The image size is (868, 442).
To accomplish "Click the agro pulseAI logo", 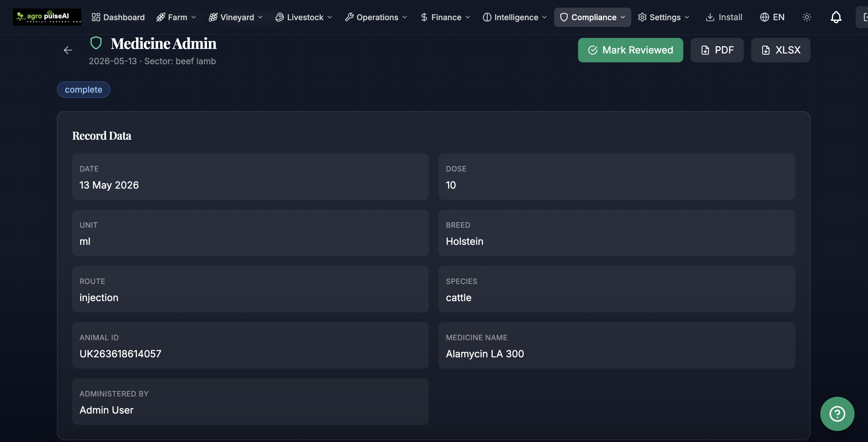I will [x=47, y=17].
